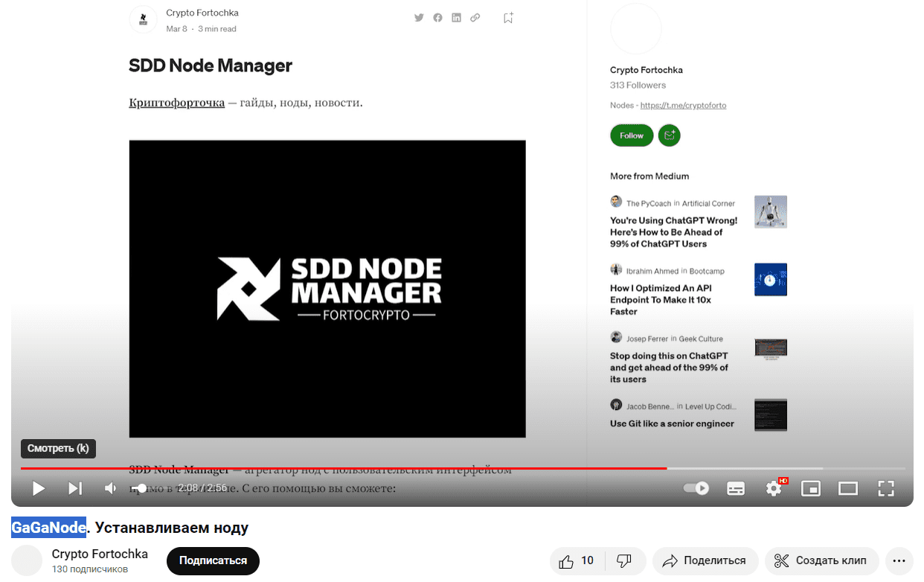The height and width of the screenshot is (582, 924).
Task: Click the bookmark save icon on the Medium article
Action: [508, 18]
